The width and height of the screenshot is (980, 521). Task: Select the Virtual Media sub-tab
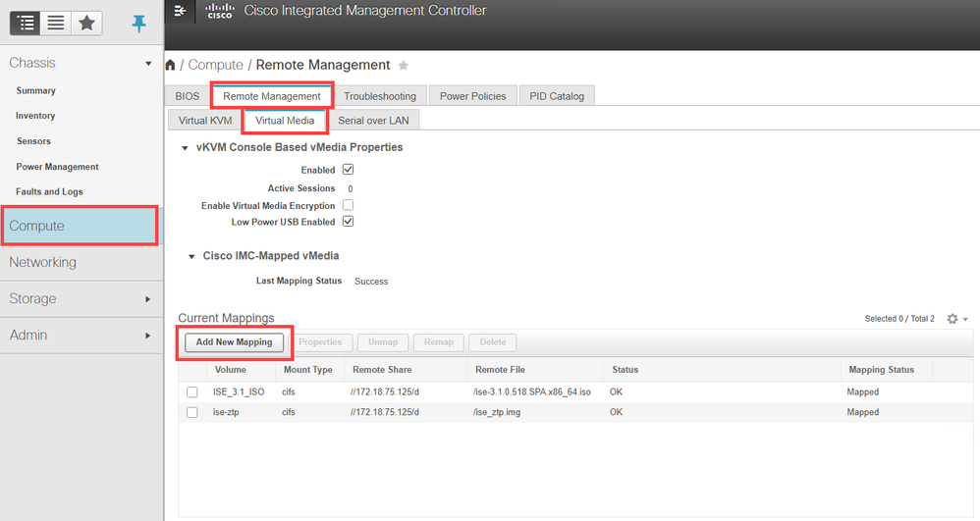click(285, 121)
